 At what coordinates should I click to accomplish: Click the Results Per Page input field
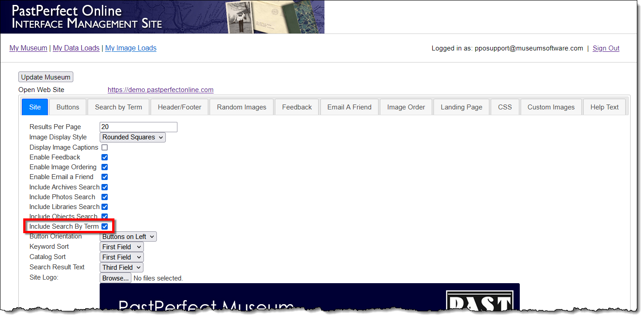pos(138,127)
